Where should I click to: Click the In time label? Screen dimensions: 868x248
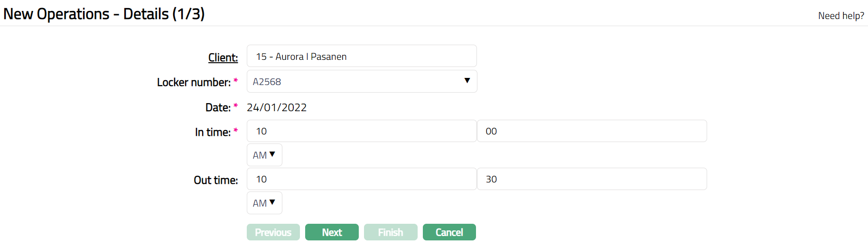pos(213,132)
